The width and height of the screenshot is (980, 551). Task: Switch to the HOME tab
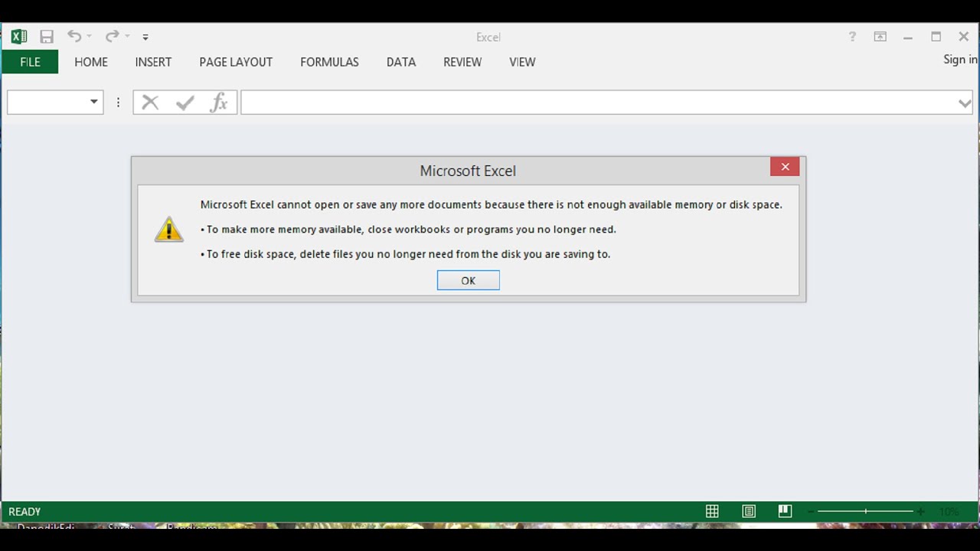point(91,62)
